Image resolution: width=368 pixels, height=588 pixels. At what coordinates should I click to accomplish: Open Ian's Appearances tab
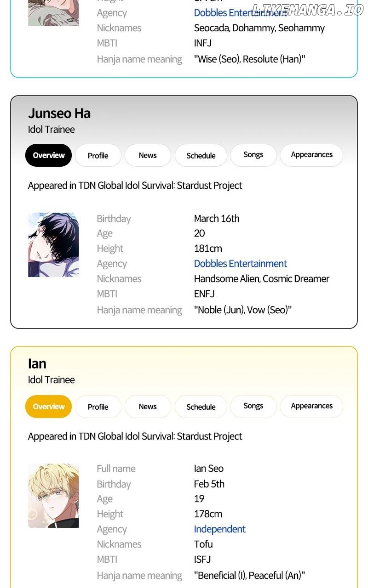311,406
